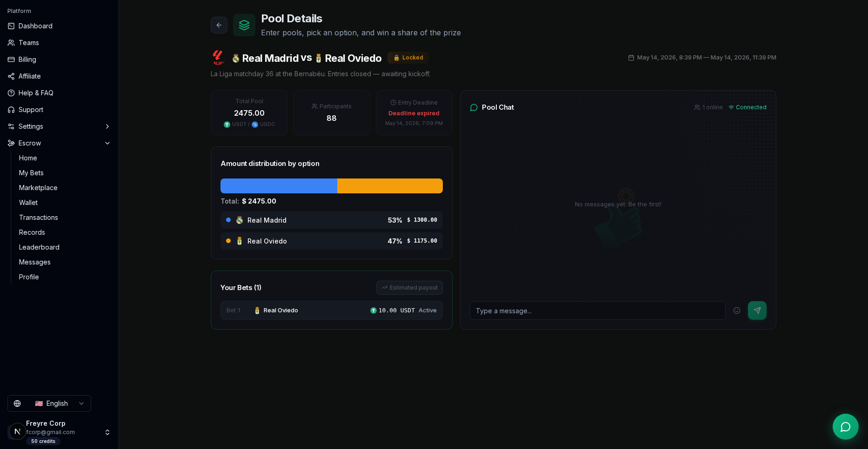The width and height of the screenshot is (868, 449).
Task: Click the La Liga league logo
Action: point(218,58)
